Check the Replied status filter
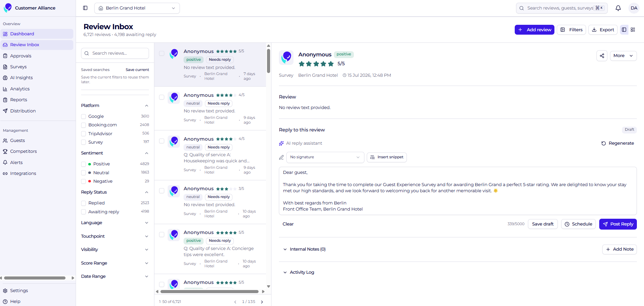The image size is (644, 306). (x=83, y=203)
